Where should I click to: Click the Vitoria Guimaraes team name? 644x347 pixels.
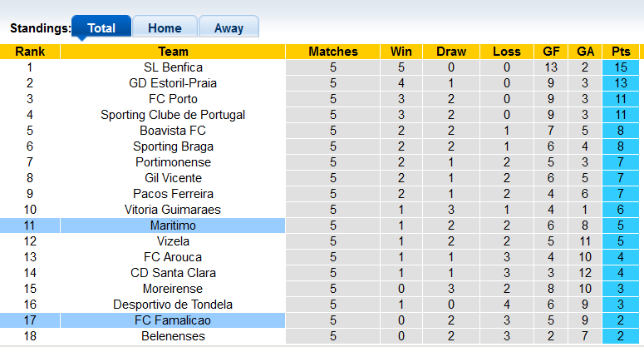[x=173, y=210]
